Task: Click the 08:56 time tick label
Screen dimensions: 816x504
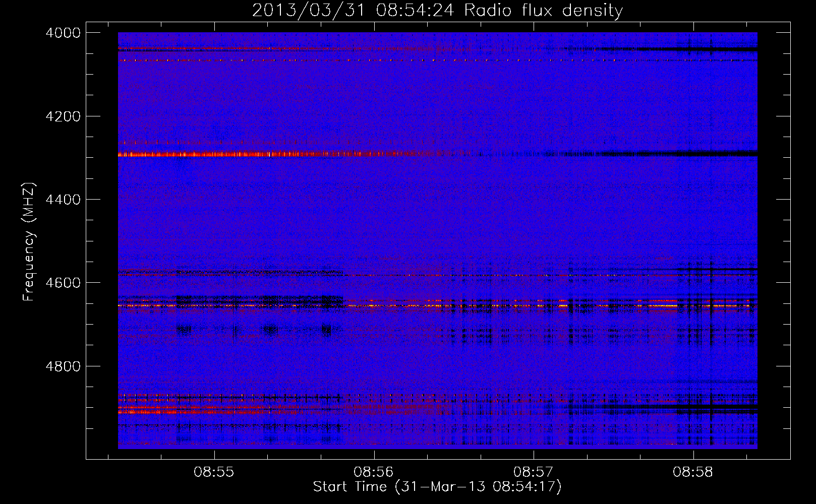Action: (x=374, y=472)
